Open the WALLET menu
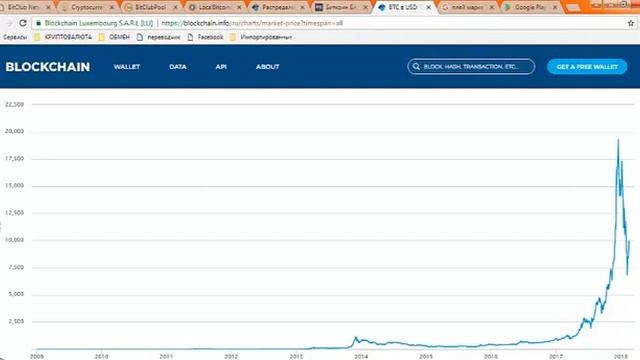The width and height of the screenshot is (640, 360). (127, 67)
